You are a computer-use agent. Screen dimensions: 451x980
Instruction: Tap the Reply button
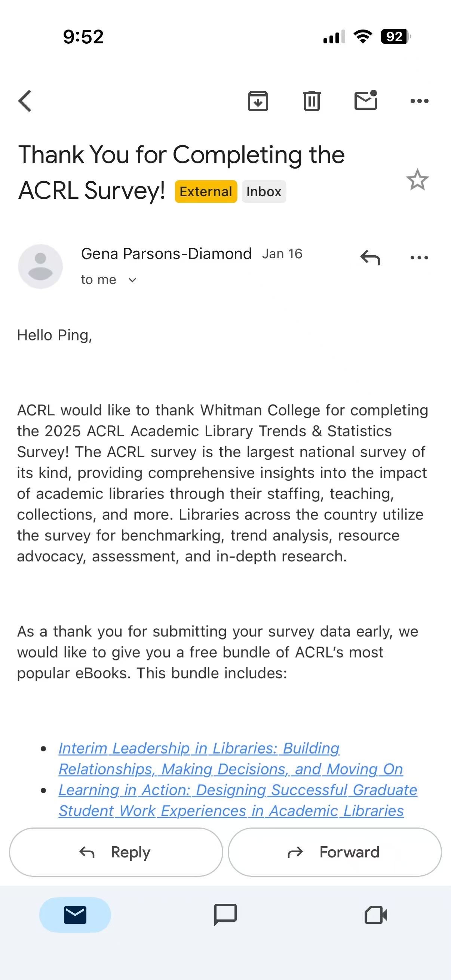tap(116, 852)
